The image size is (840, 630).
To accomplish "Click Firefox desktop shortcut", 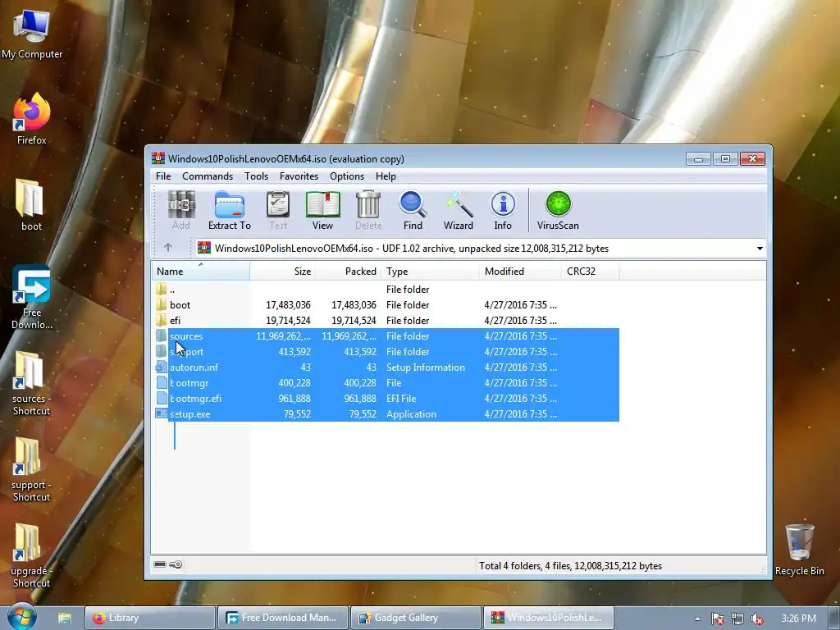I will pos(32,119).
